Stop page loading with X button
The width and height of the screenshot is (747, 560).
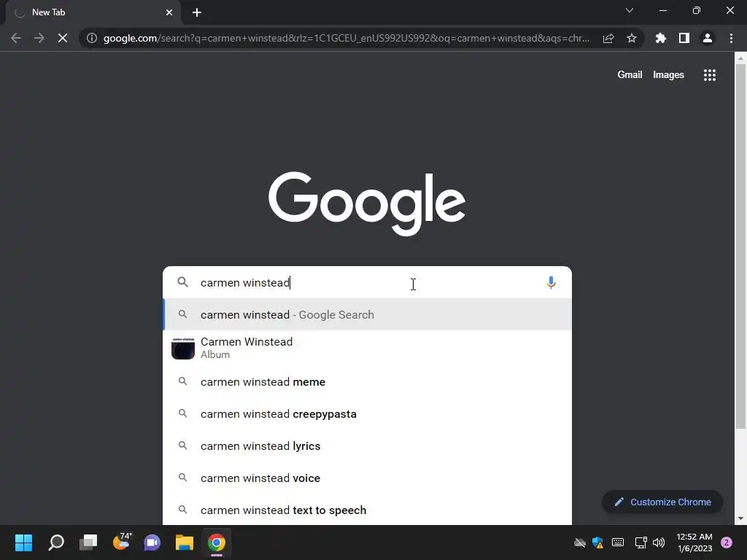(63, 38)
